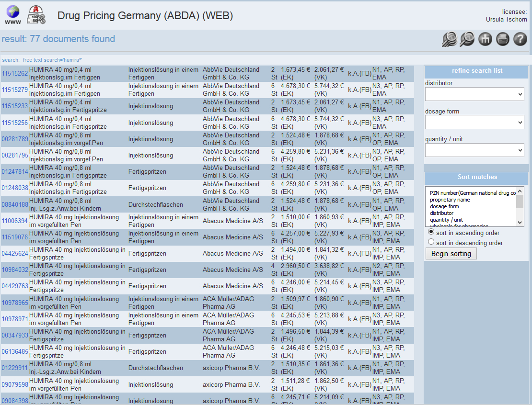Click 'axicorp Pharma B.V.' in row 01229911

click(231, 368)
